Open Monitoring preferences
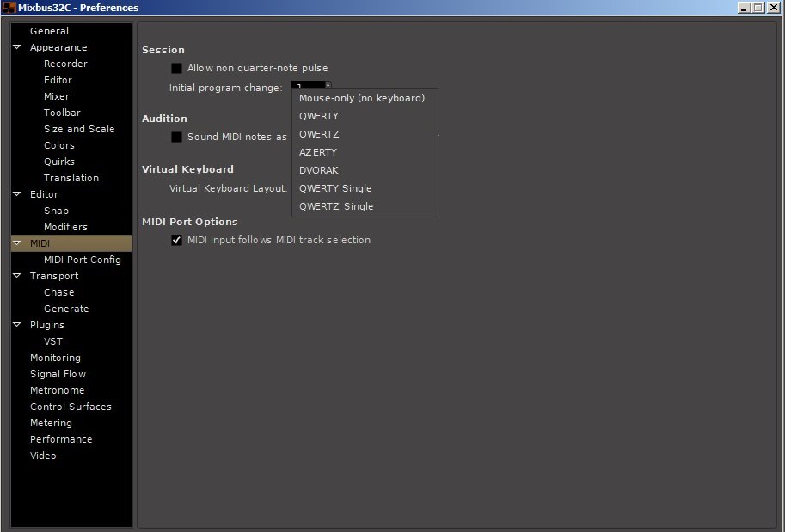Viewport: 785px width, 532px height. 55,358
